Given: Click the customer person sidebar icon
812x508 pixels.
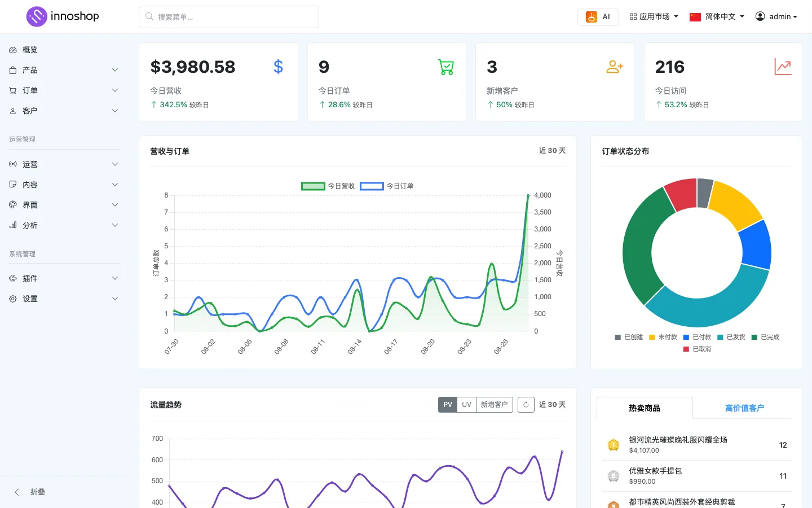Looking at the screenshot, I should pos(13,111).
